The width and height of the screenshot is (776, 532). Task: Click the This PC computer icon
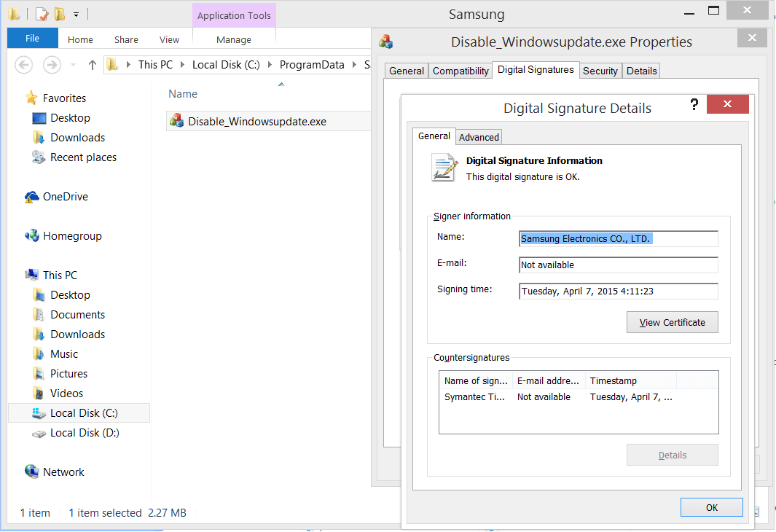(31, 275)
